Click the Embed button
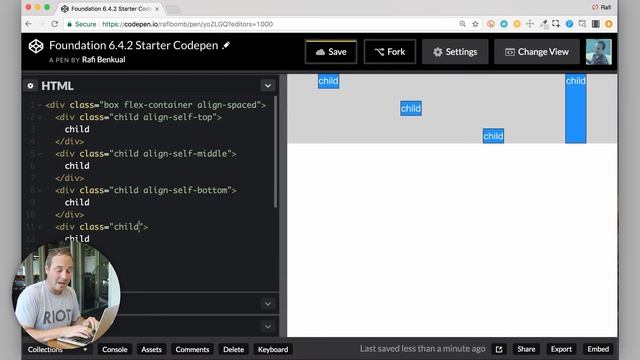 tap(598, 349)
